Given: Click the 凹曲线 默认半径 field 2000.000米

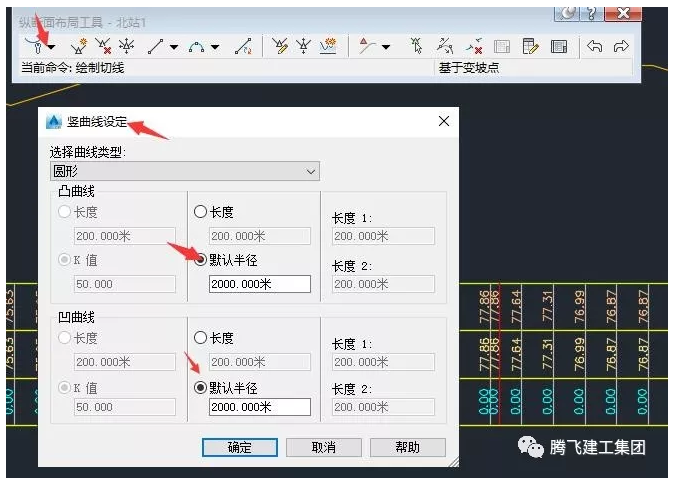Looking at the screenshot, I should (x=260, y=407).
